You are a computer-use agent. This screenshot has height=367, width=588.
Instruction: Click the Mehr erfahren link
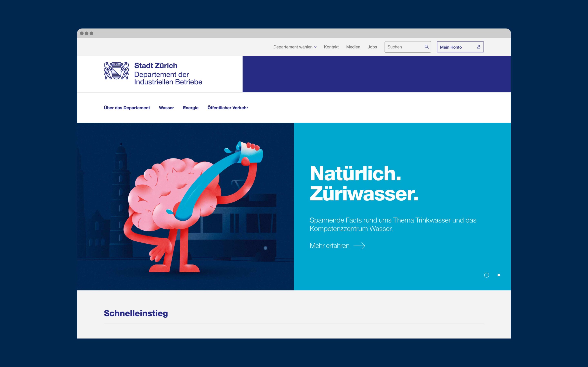(x=330, y=246)
